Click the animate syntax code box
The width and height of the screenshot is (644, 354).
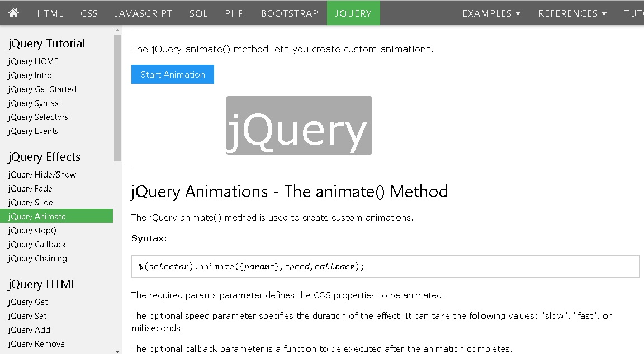(385, 266)
